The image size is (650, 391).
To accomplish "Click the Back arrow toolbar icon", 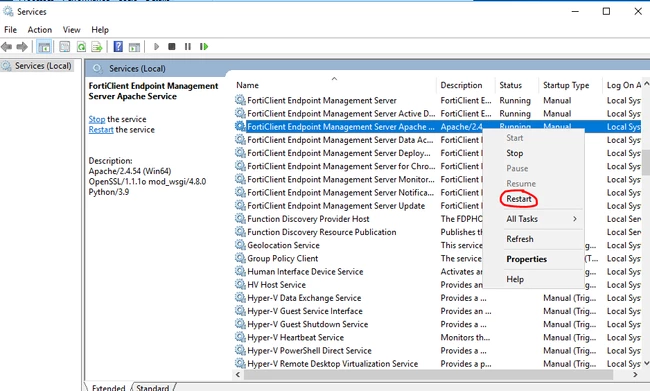I will [6, 47].
